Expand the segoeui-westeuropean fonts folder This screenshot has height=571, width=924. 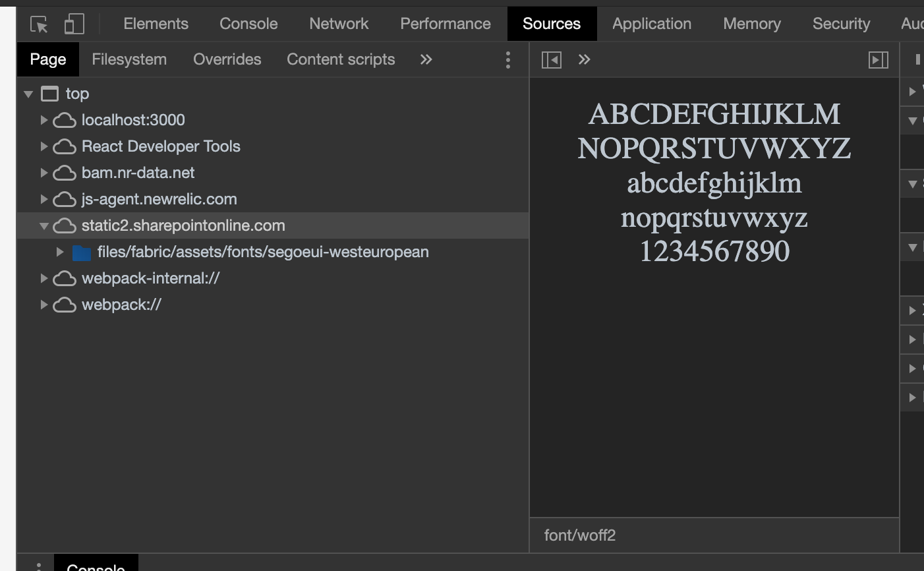coord(59,252)
